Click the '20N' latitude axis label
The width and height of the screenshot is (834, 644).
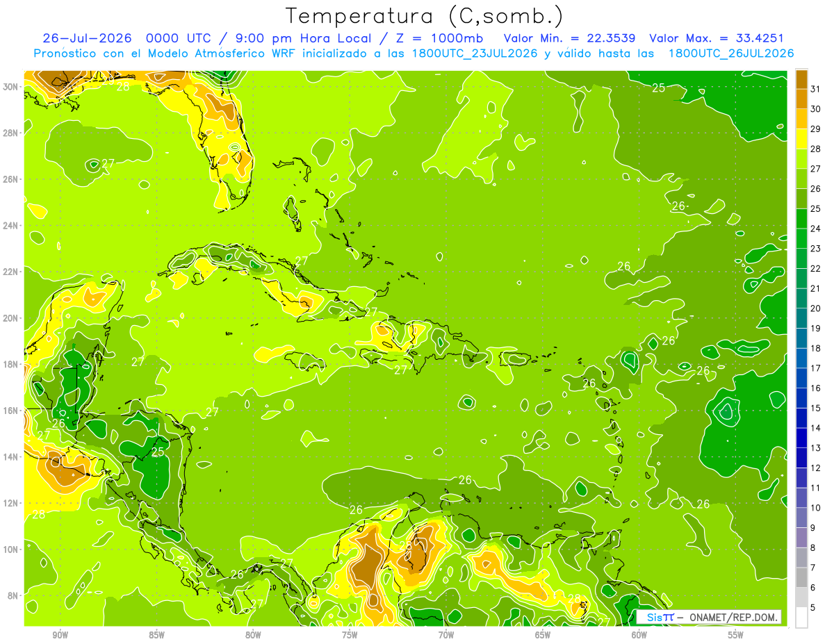pos(11,317)
